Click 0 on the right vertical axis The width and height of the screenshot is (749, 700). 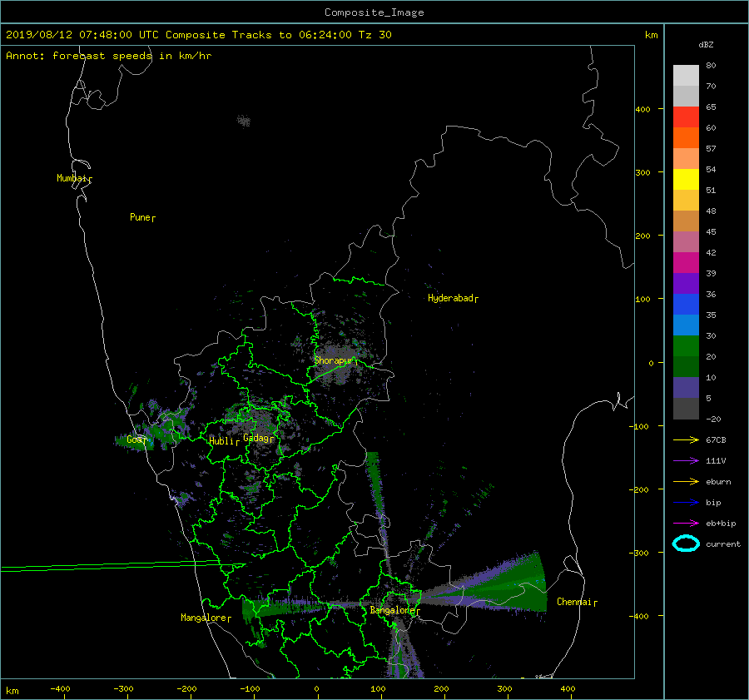(x=651, y=363)
